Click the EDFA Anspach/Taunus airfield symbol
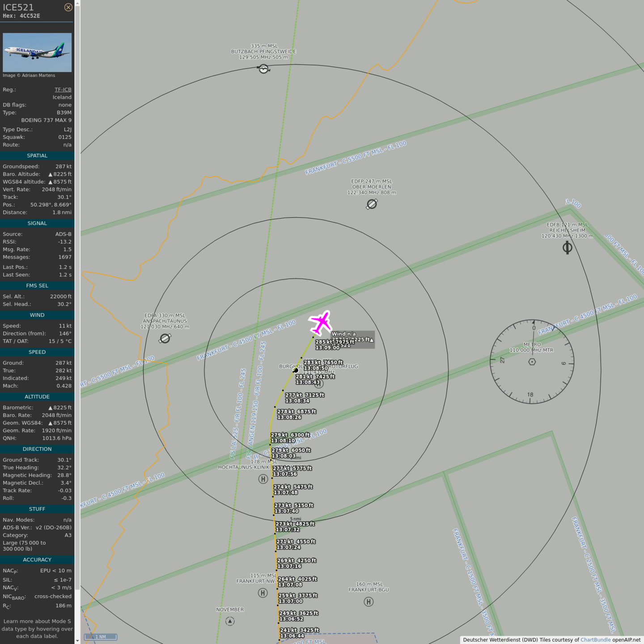The width and height of the screenshot is (644, 644). [x=165, y=339]
